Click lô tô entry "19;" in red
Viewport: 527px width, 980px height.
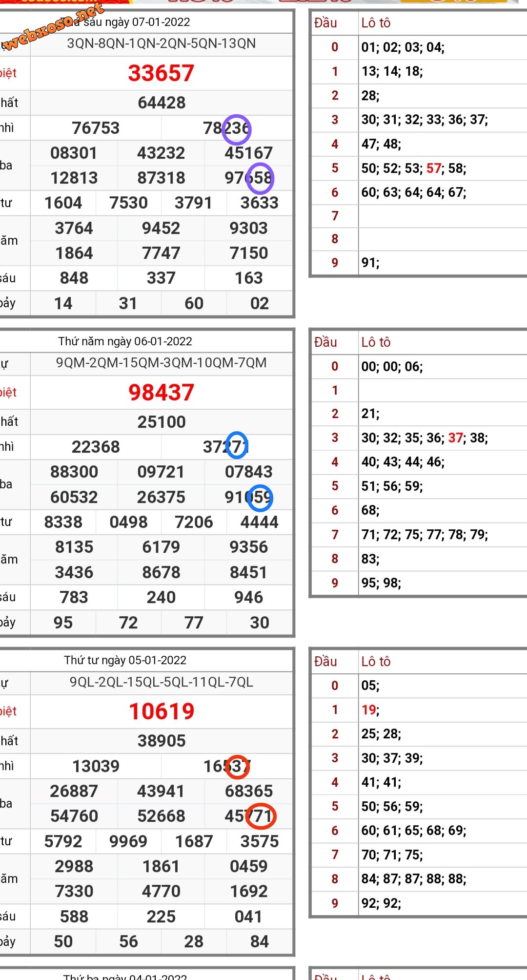[370, 710]
